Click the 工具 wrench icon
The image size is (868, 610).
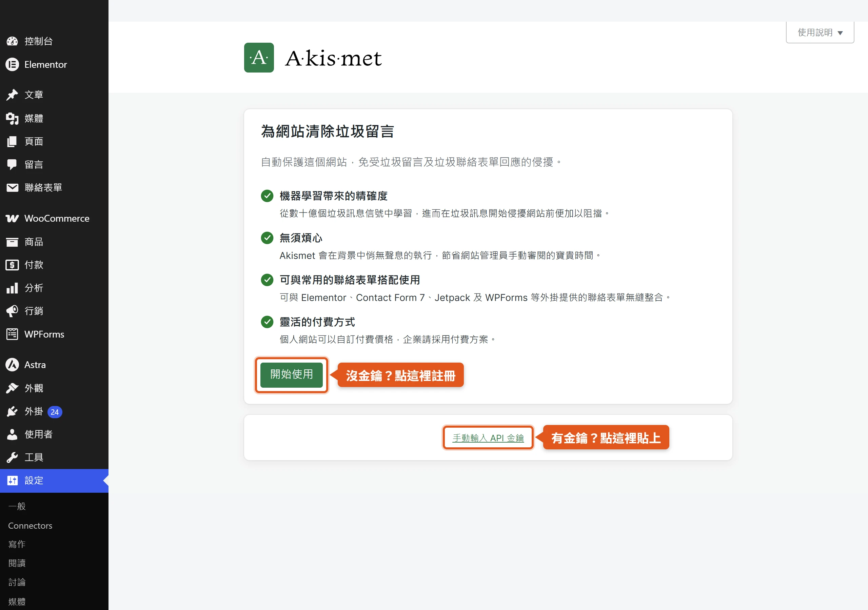coord(12,457)
